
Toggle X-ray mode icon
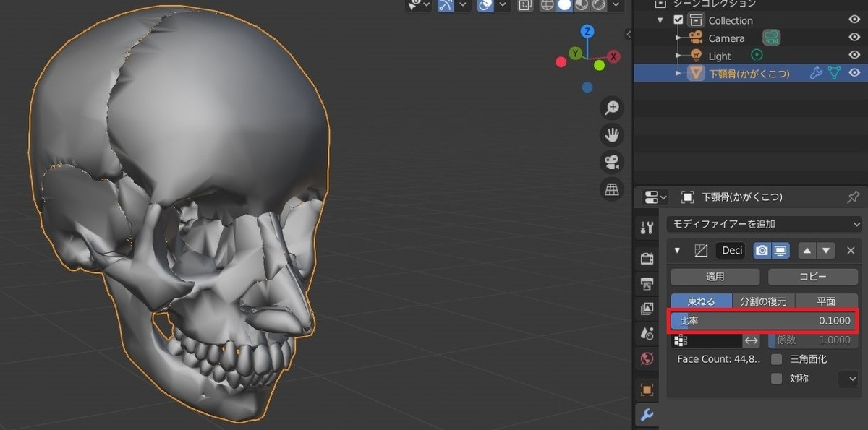coord(526,5)
